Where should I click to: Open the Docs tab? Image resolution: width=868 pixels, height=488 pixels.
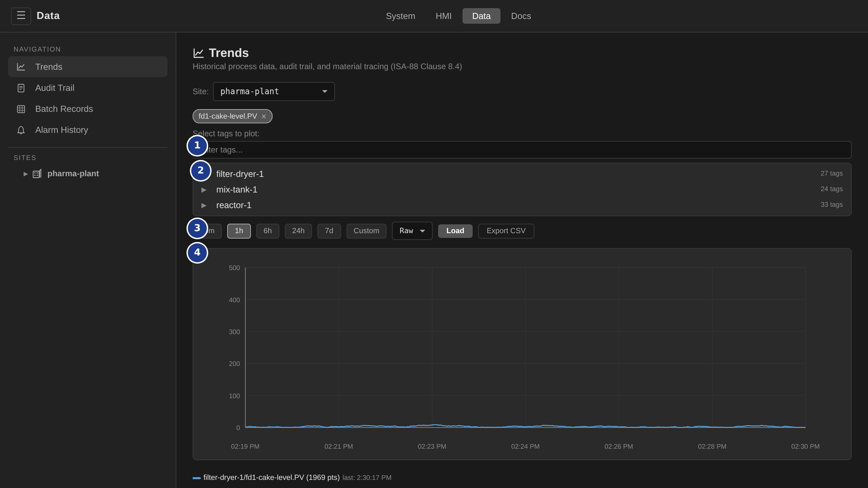(521, 16)
